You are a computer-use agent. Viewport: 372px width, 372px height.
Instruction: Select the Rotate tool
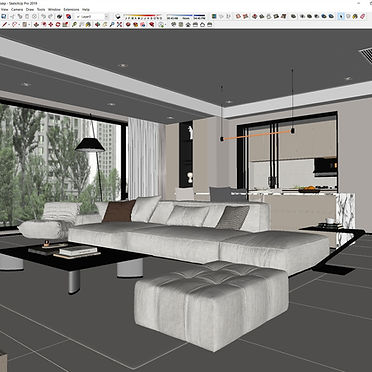tap(58, 24)
